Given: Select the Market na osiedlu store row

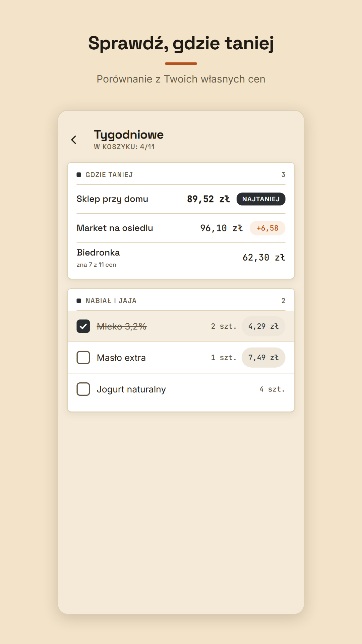Looking at the screenshot, I should point(181,228).
